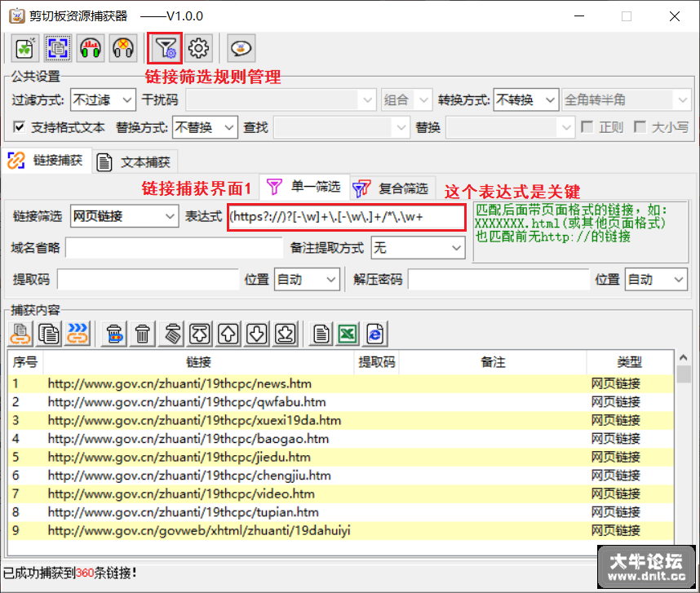Select row with baogao.htm link

coord(341,439)
